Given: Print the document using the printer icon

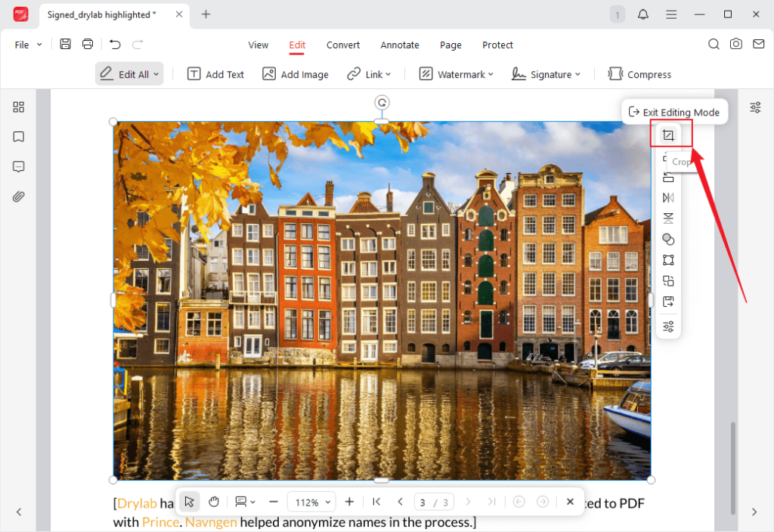Looking at the screenshot, I should click(88, 44).
